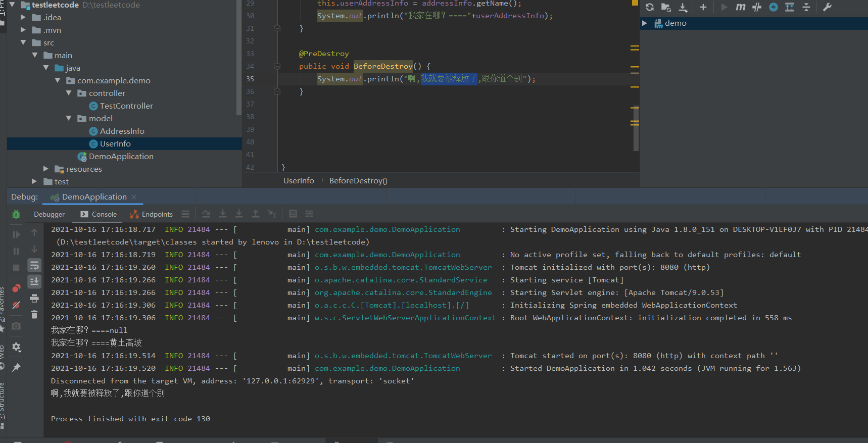Screen dimensions: 868x443
Task: Trace current stream chain icon
Action: coord(309,214)
